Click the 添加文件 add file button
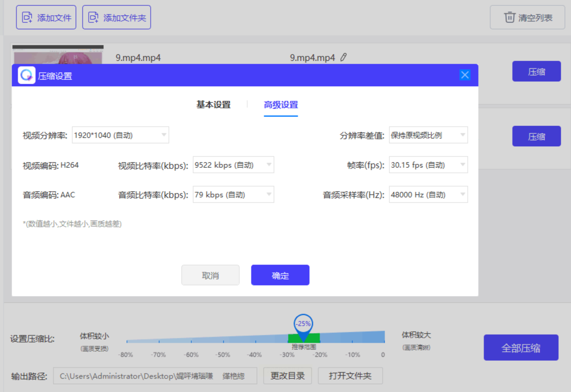The width and height of the screenshot is (571, 392). tap(46, 17)
